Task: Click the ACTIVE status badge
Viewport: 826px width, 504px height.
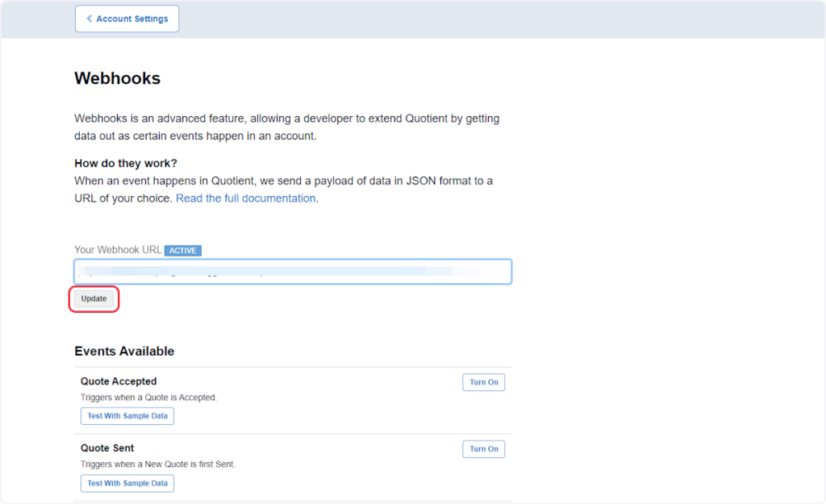Action: click(183, 251)
